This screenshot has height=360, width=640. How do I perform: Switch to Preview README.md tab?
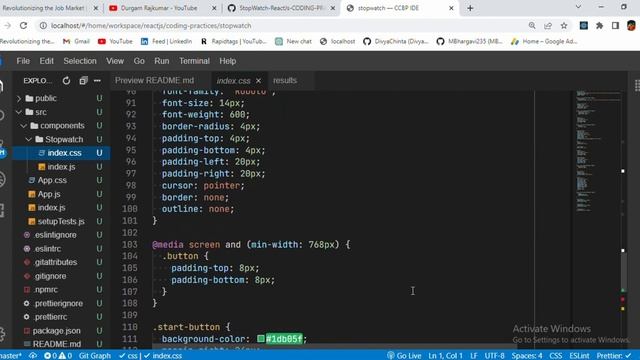pos(154,80)
